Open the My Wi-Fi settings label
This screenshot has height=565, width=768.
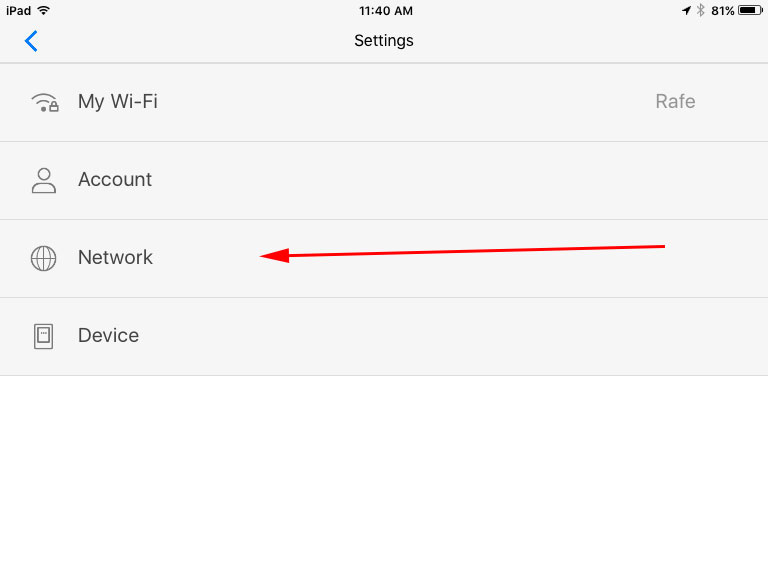pyautogui.click(x=117, y=102)
